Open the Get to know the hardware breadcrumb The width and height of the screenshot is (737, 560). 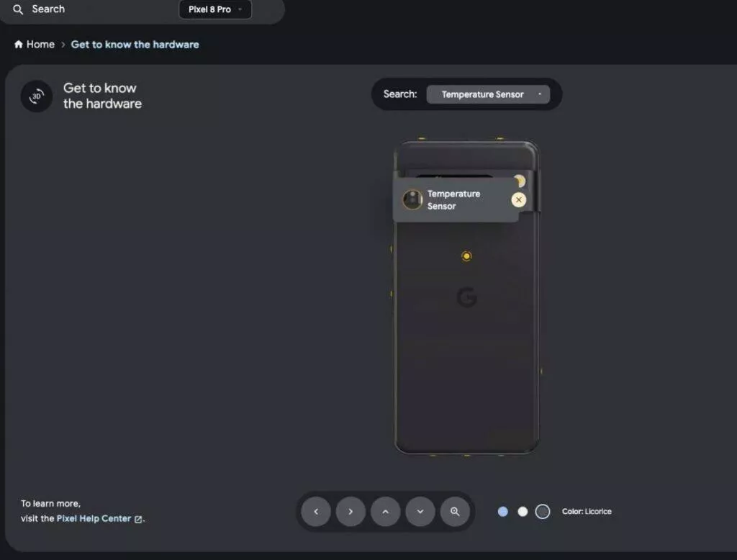[x=135, y=44]
